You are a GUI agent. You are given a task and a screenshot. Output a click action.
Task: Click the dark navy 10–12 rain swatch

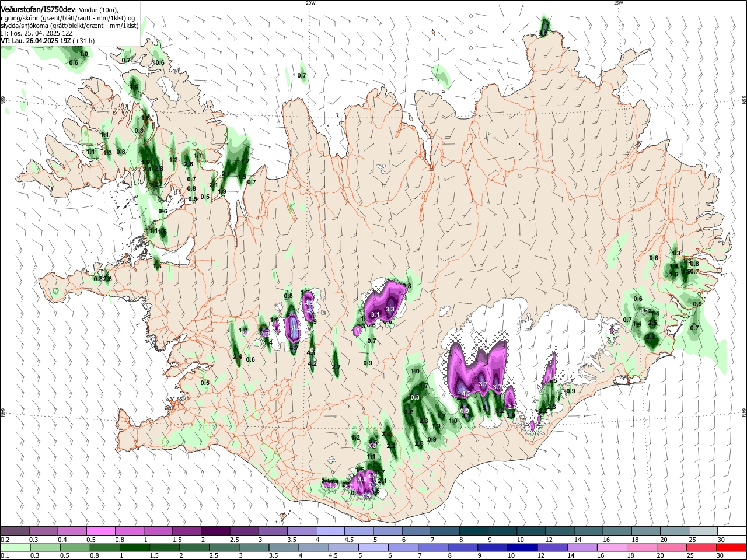click(x=522, y=547)
